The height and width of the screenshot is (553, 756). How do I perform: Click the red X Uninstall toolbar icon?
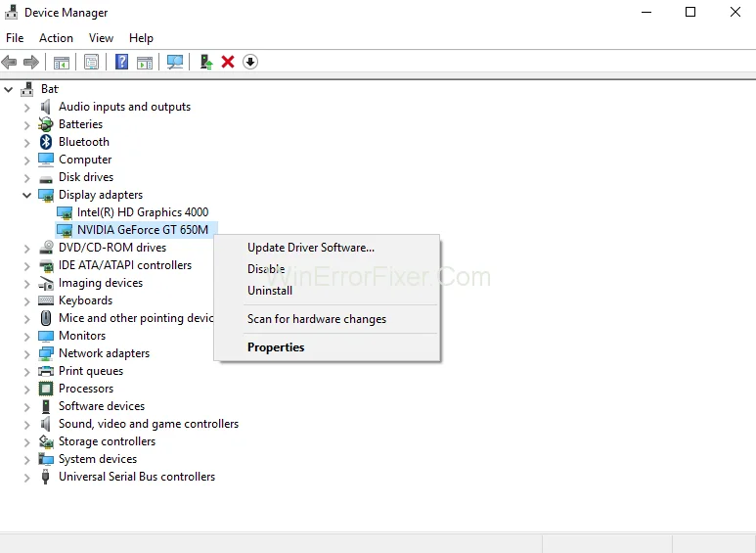point(228,62)
